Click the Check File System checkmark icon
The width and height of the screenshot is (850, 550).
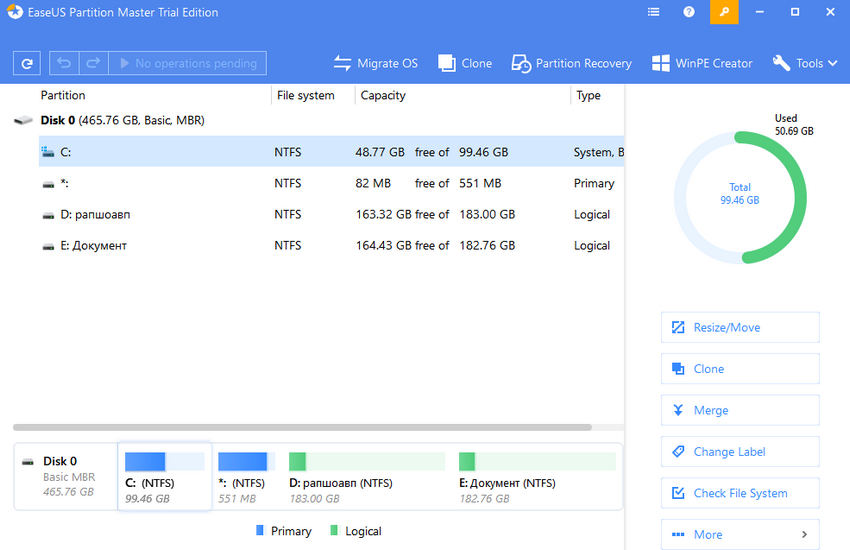(x=678, y=493)
